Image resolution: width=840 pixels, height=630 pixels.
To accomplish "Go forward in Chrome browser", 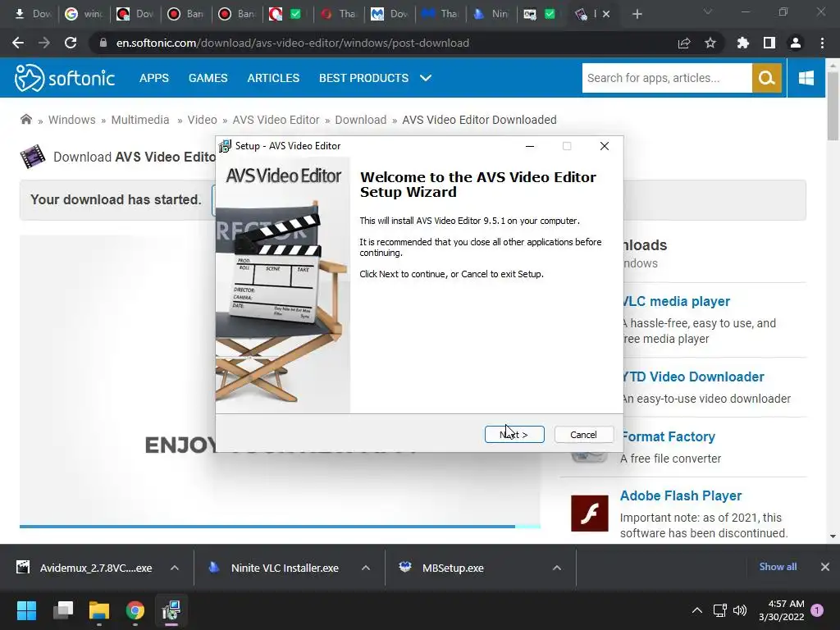I will tap(44, 43).
